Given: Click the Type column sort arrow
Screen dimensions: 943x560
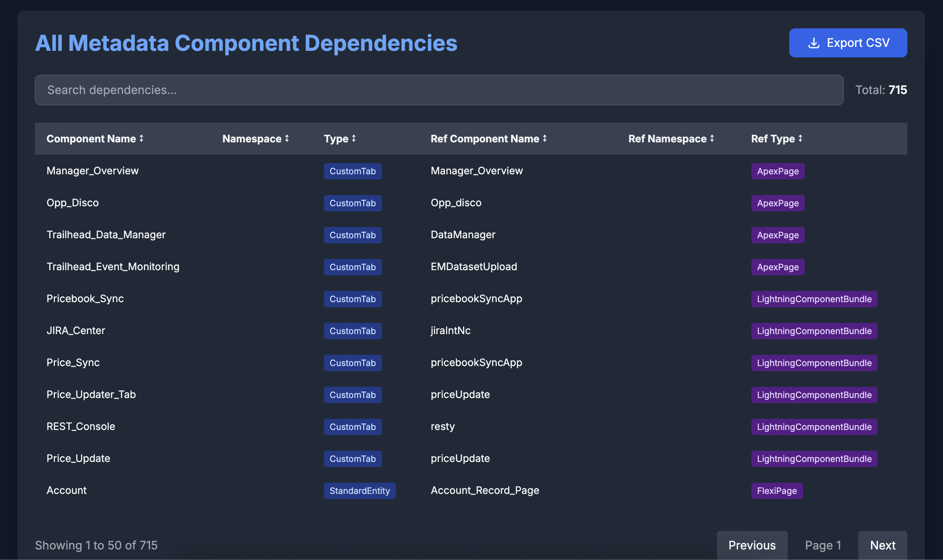Looking at the screenshot, I should tap(354, 138).
